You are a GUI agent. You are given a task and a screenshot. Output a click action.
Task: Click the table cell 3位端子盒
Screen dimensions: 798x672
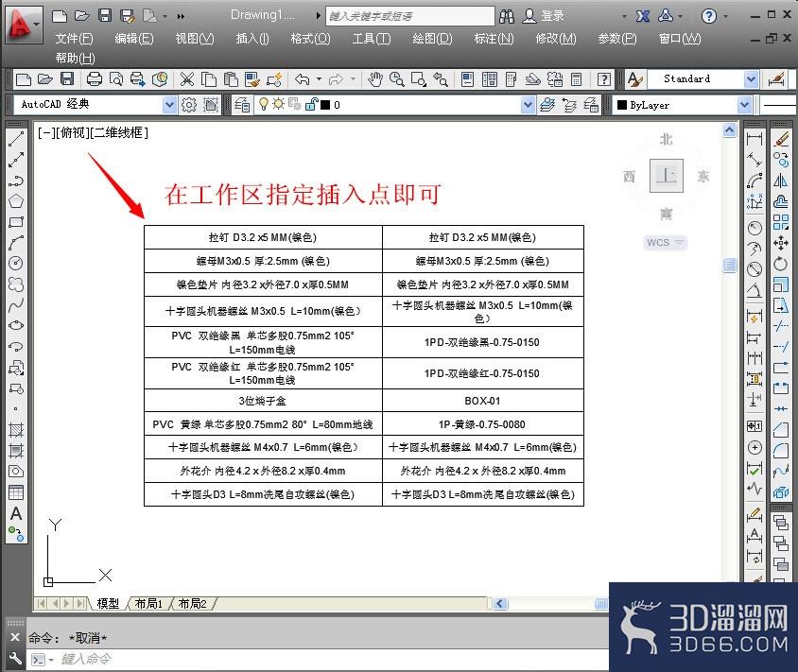263,401
